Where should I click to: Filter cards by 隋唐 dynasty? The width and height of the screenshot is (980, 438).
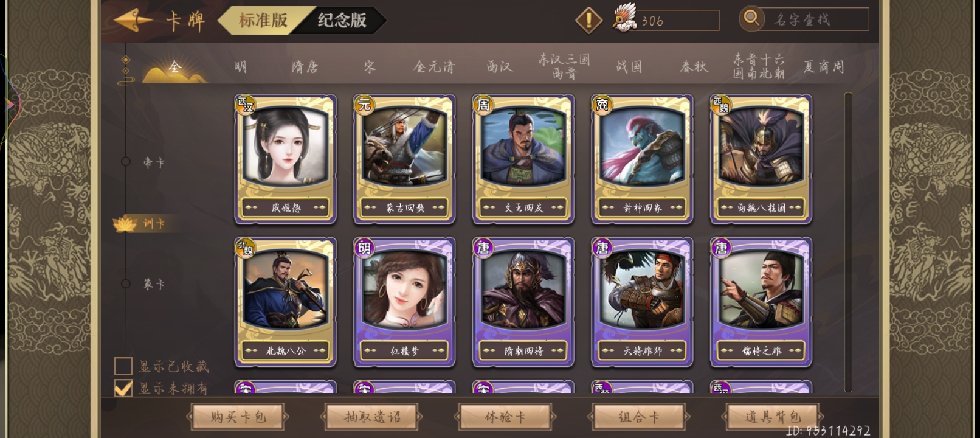(305, 66)
